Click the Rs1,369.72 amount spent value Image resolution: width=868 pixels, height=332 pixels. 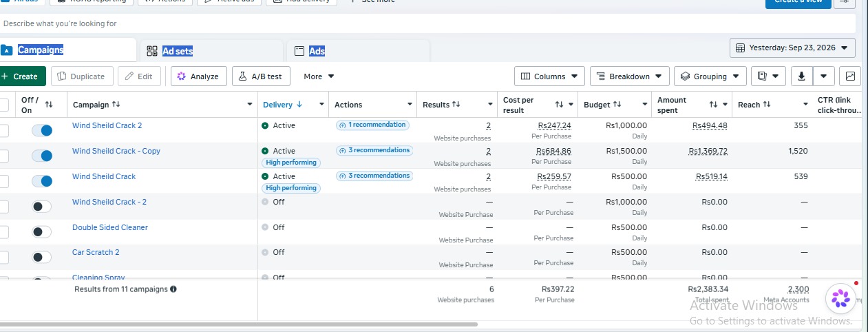click(708, 151)
